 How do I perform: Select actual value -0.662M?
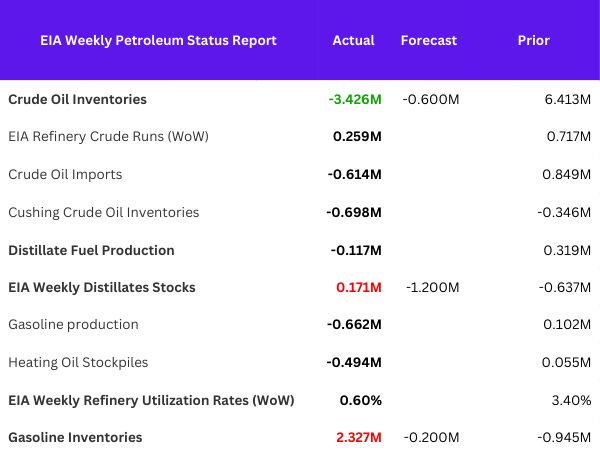[x=354, y=324]
